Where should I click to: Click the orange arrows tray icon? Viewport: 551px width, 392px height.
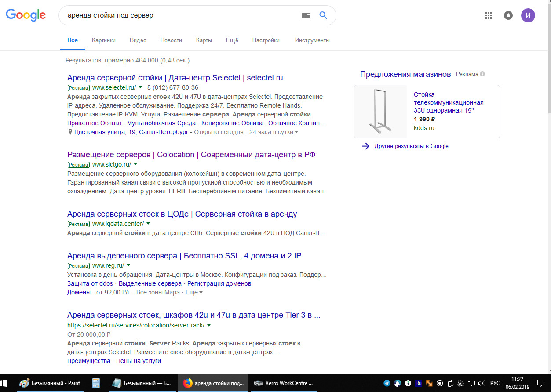coord(429,383)
